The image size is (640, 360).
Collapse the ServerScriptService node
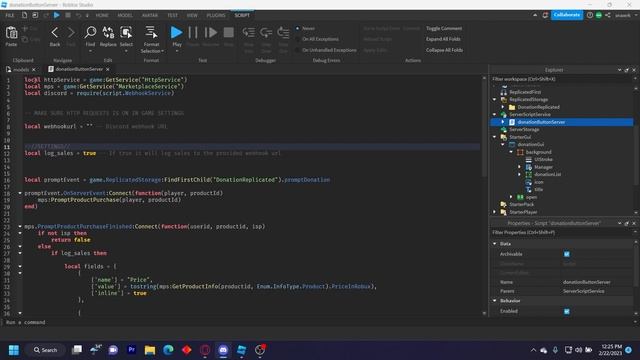(x=495, y=114)
